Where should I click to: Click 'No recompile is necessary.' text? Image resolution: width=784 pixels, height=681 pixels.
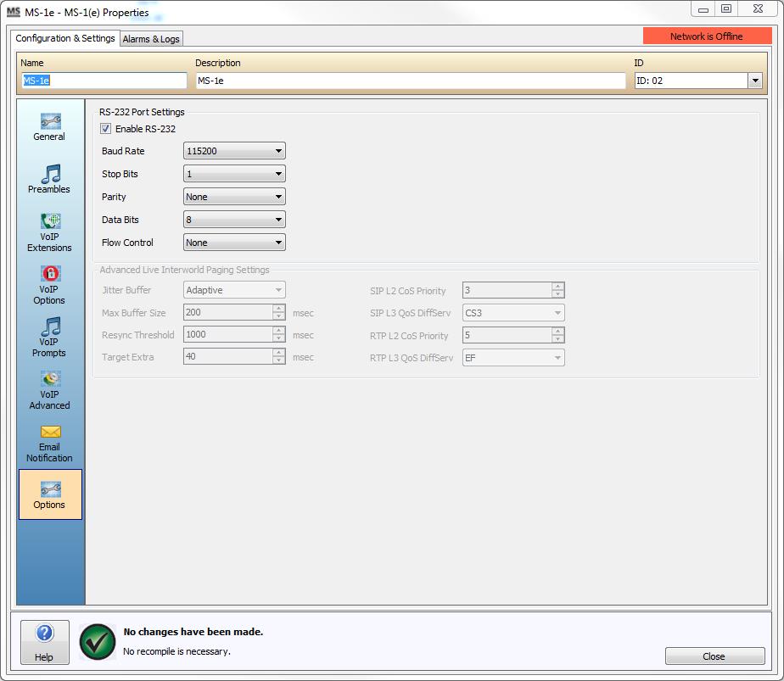point(177,651)
